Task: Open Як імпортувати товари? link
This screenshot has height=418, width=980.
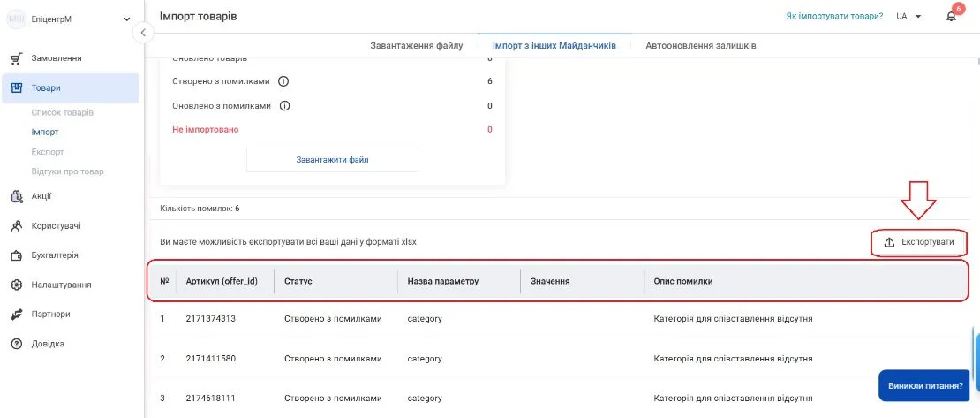Action: tap(834, 16)
